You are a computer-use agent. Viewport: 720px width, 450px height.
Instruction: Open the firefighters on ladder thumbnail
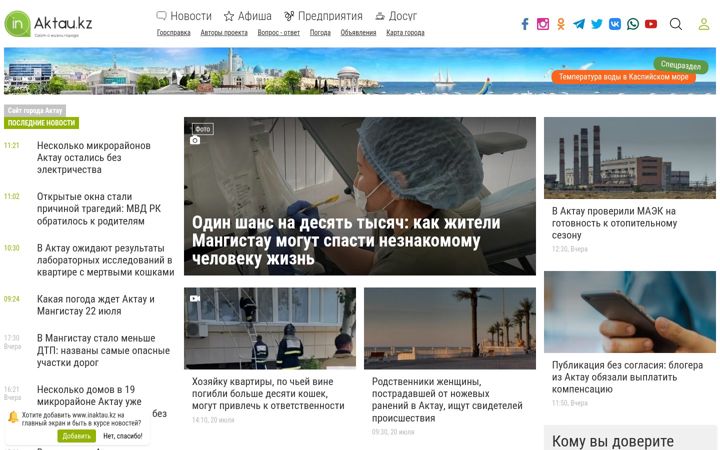pyautogui.click(x=270, y=328)
